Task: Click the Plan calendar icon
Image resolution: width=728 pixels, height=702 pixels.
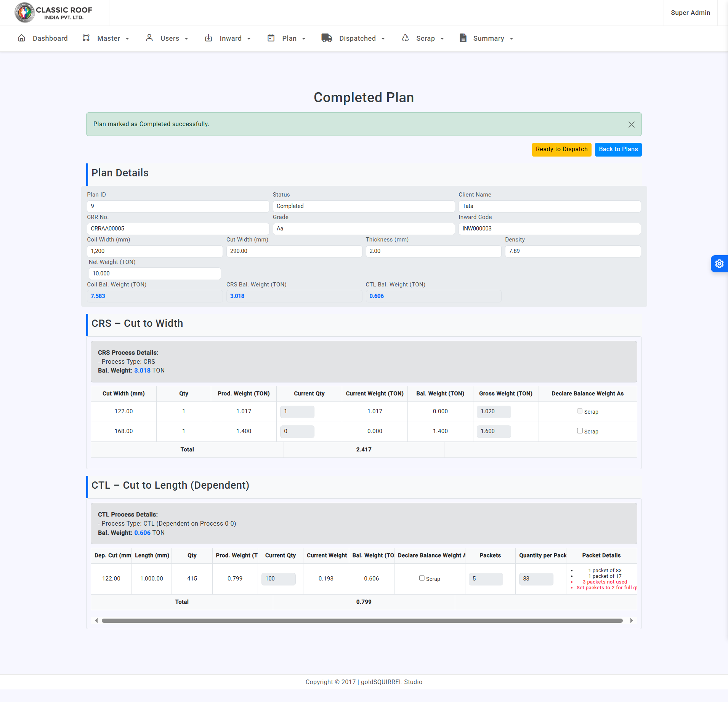Action: (271, 38)
